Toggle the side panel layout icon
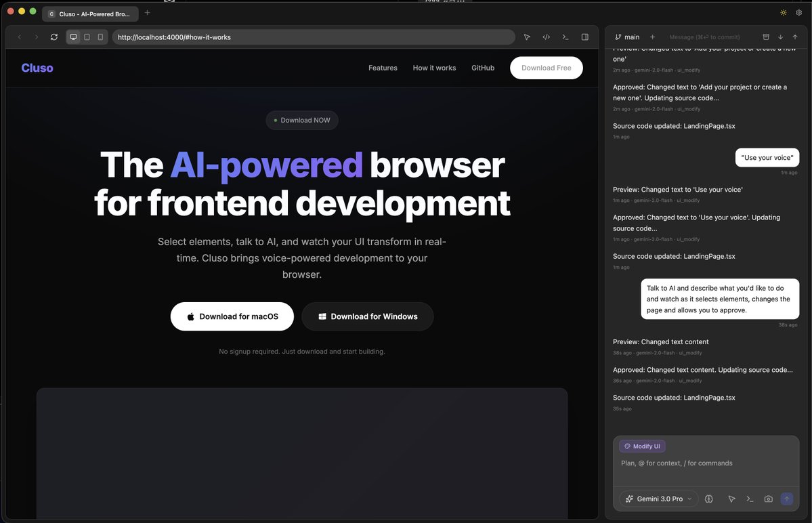 click(585, 37)
